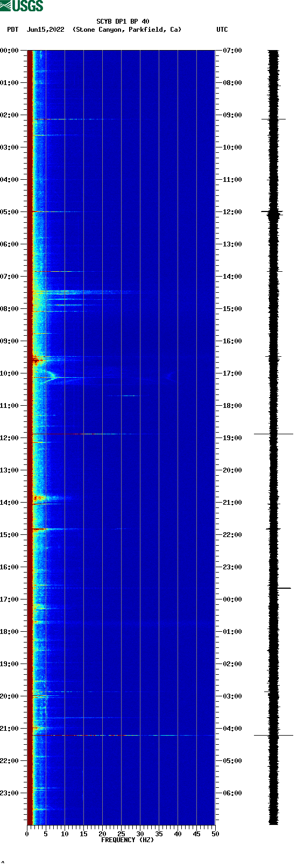The image size is (297, 868).
Task: Click the '10' frequency axis tick label
Action: pyautogui.click(x=65, y=834)
